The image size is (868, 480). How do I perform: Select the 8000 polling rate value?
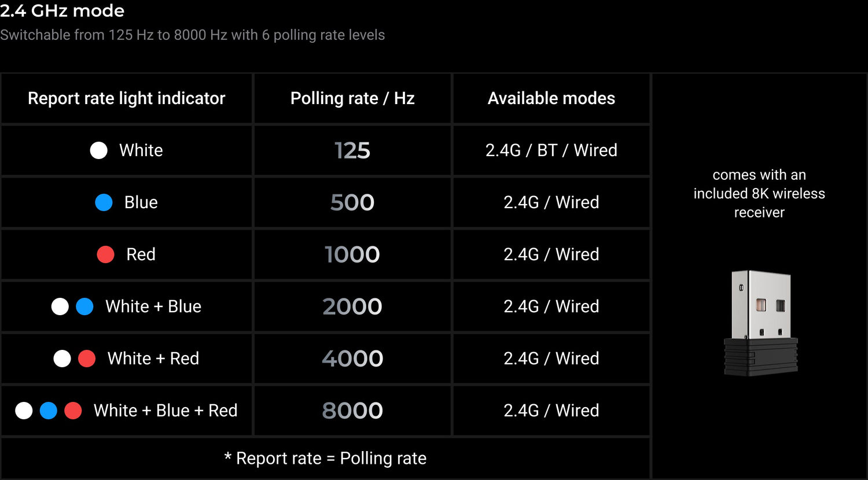point(352,411)
